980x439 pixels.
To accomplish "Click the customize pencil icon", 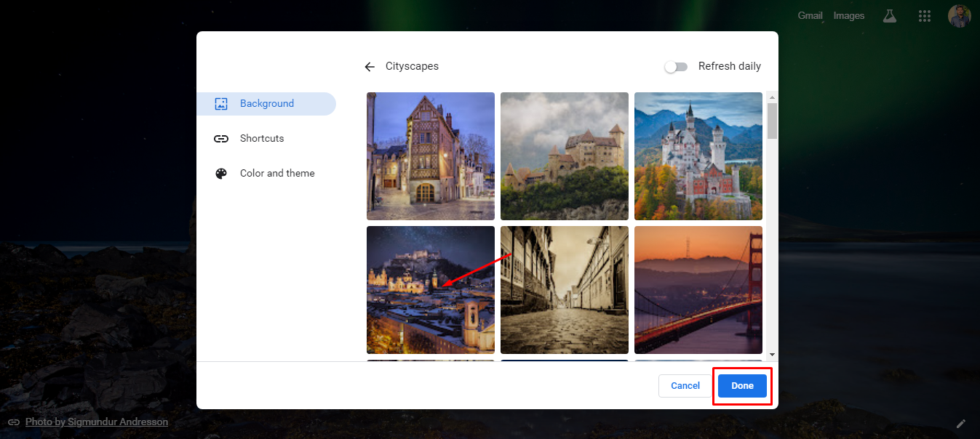I will 961,423.
